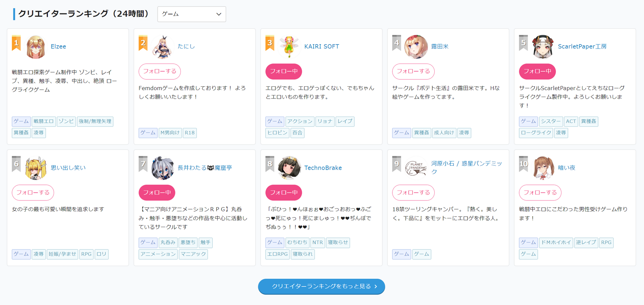Image resolution: width=644 pixels, height=305 pixels.
Task: Click 露田米's avatar image
Action: [416, 47]
